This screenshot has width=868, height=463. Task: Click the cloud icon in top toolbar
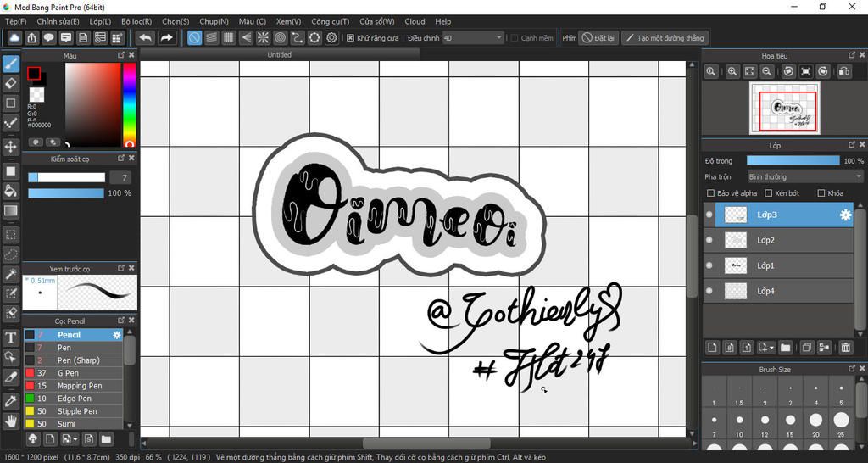pyautogui.click(x=15, y=37)
